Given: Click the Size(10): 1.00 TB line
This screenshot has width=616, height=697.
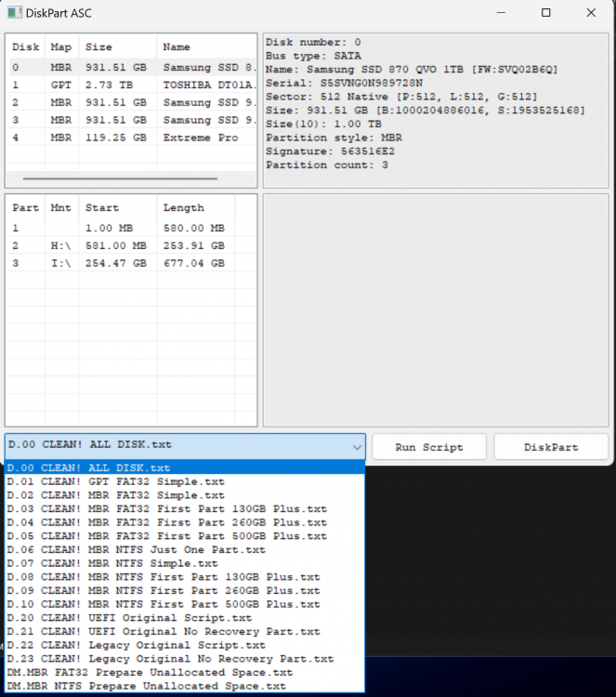Looking at the screenshot, I should coord(323,124).
